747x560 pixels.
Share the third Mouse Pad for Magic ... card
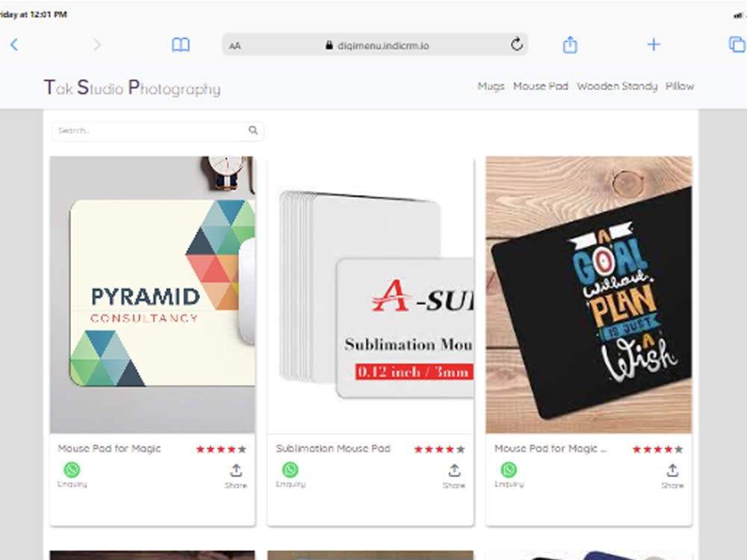672,476
